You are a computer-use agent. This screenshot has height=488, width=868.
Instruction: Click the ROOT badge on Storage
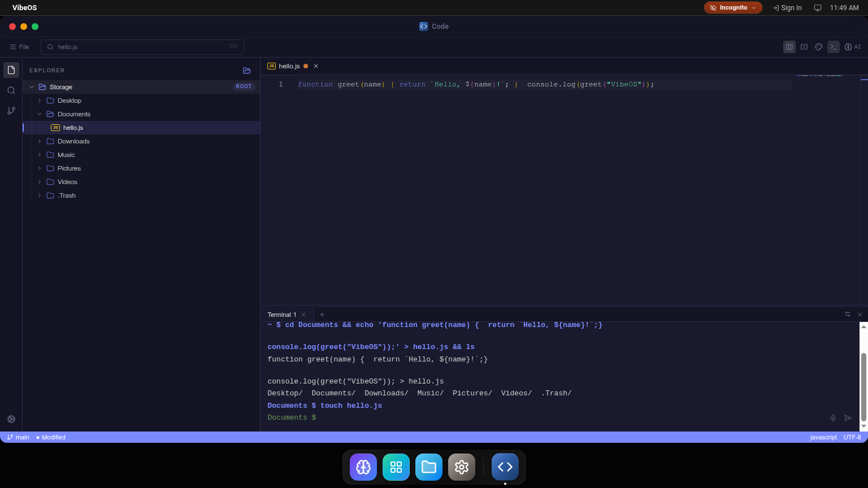click(244, 86)
